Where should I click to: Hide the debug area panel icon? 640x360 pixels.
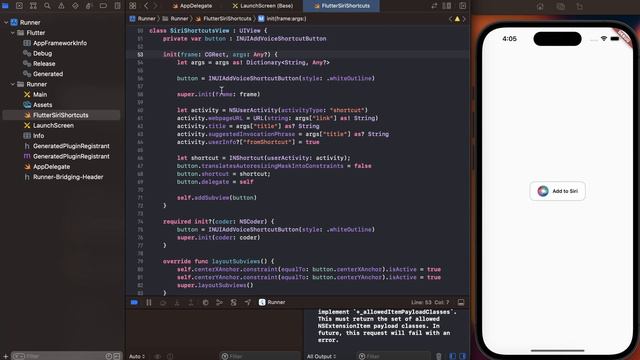click(461, 302)
